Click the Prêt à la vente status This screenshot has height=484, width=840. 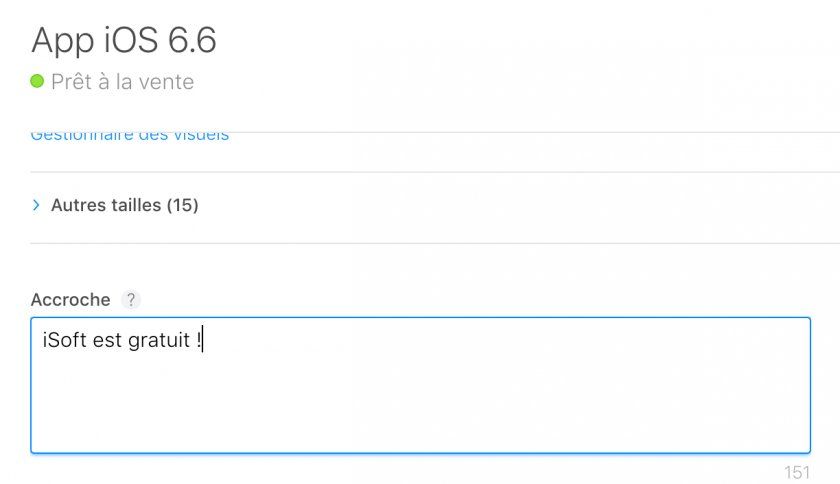click(x=122, y=82)
